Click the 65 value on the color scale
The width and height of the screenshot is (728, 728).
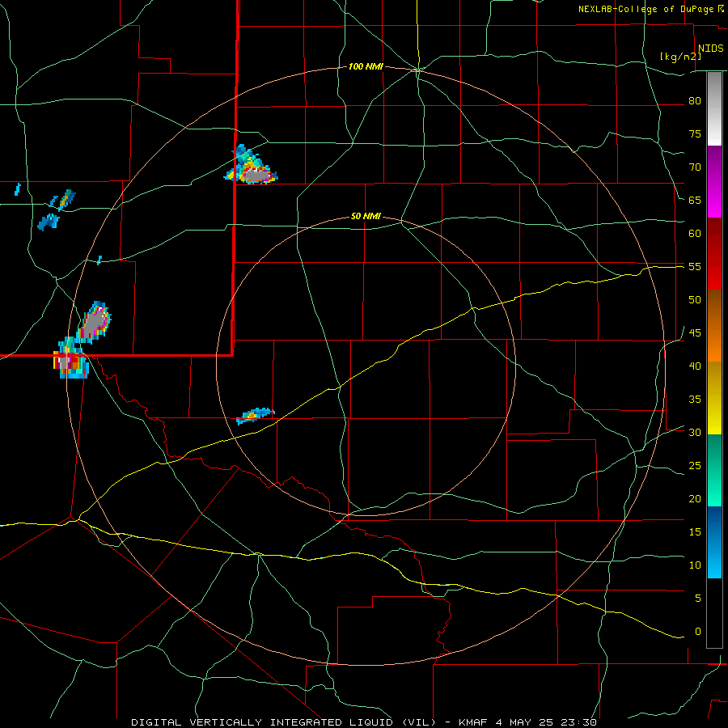[695, 200]
